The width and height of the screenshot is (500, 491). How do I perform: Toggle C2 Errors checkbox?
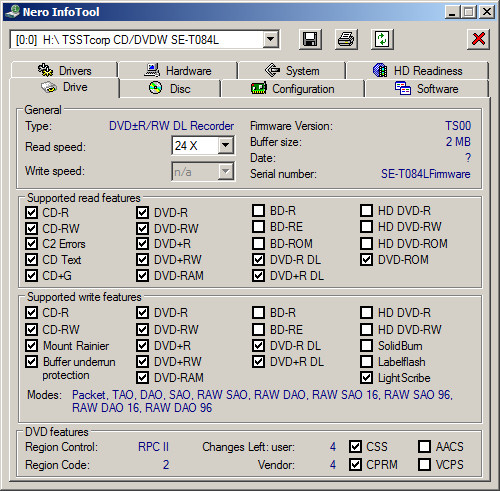32,243
